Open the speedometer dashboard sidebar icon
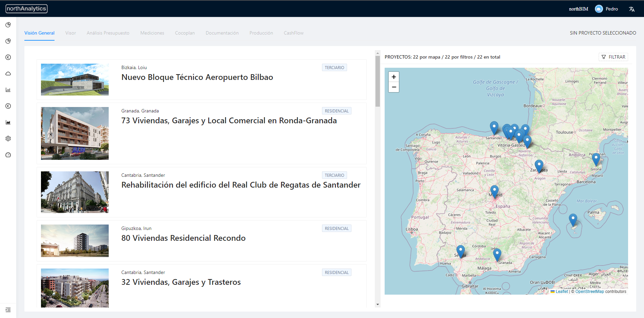 point(8,155)
